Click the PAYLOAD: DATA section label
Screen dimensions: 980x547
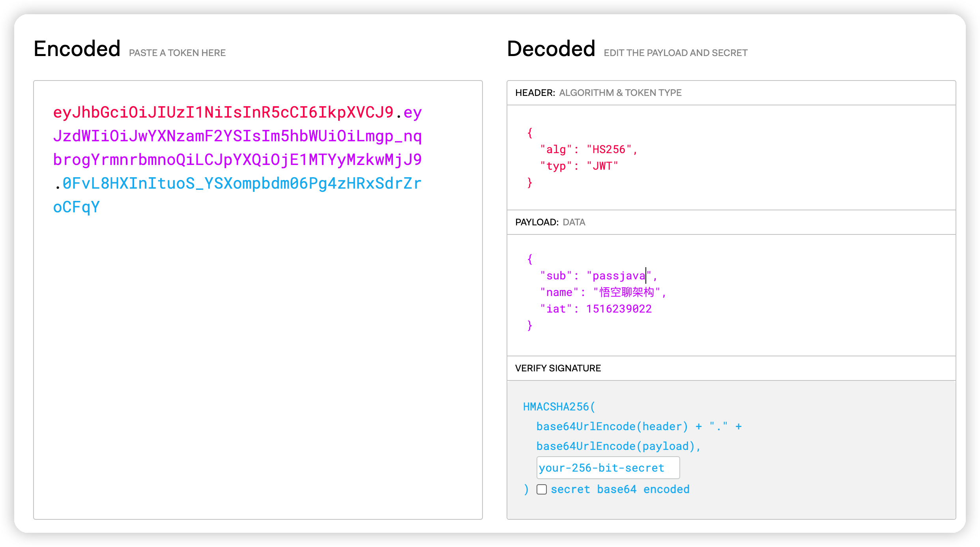pyautogui.click(x=550, y=222)
